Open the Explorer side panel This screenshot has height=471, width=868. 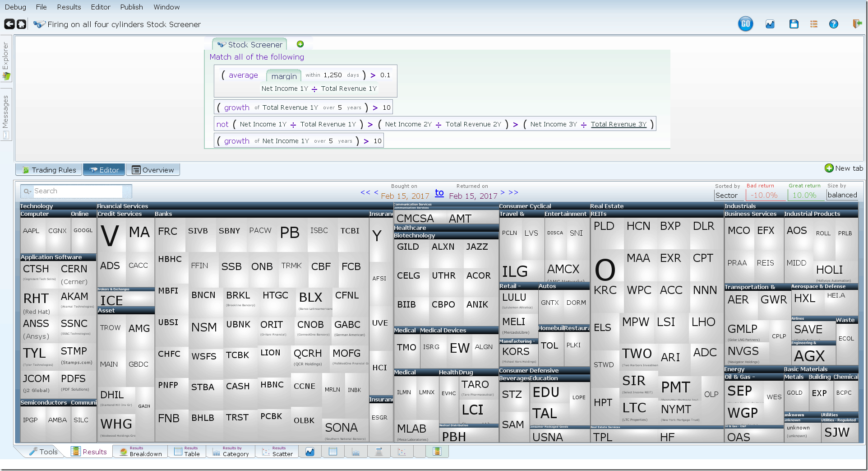click(6, 59)
